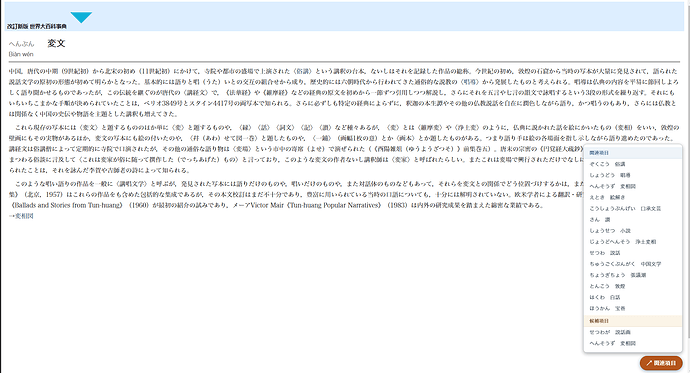Select しょうどう 唱導 in related items list
This screenshot has width=690, height=373.
pos(610,175)
